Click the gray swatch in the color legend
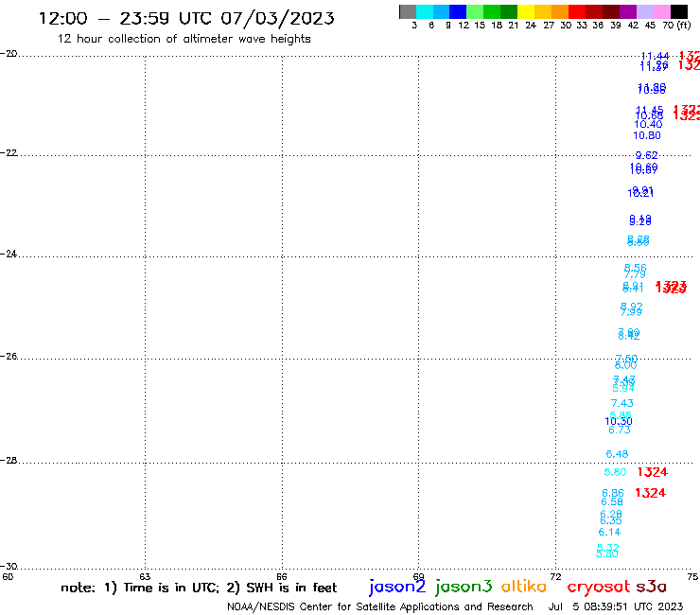This screenshot has width=700, height=615. 408,11
